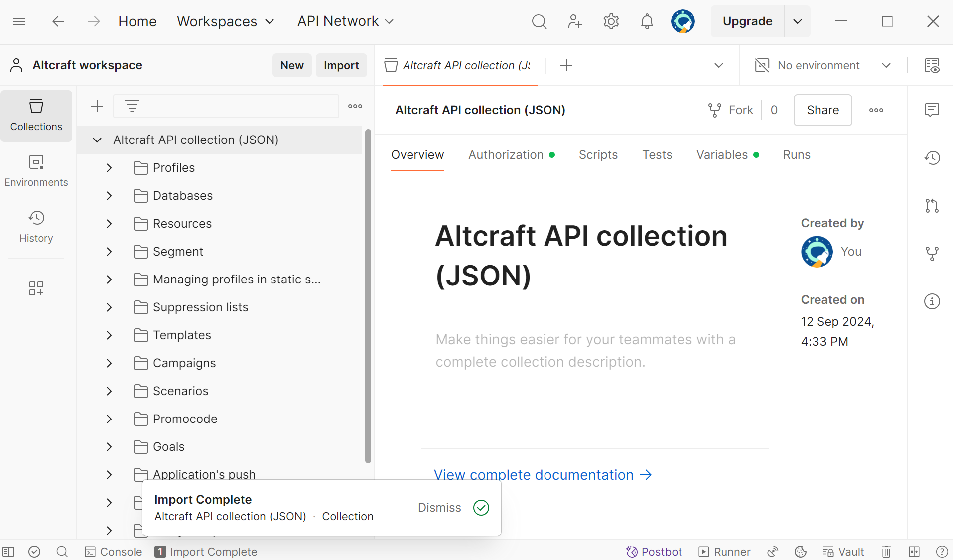Open Collections in the sidebar
953x560 pixels.
coord(36,116)
